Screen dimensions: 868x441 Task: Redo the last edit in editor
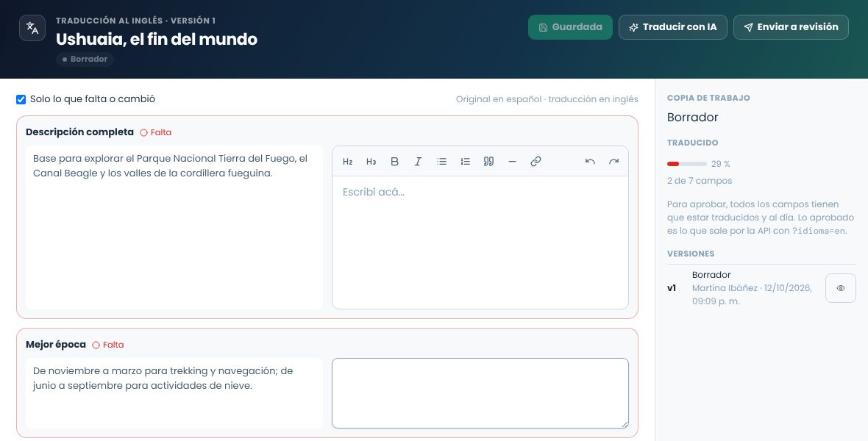click(x=613, y=162)
